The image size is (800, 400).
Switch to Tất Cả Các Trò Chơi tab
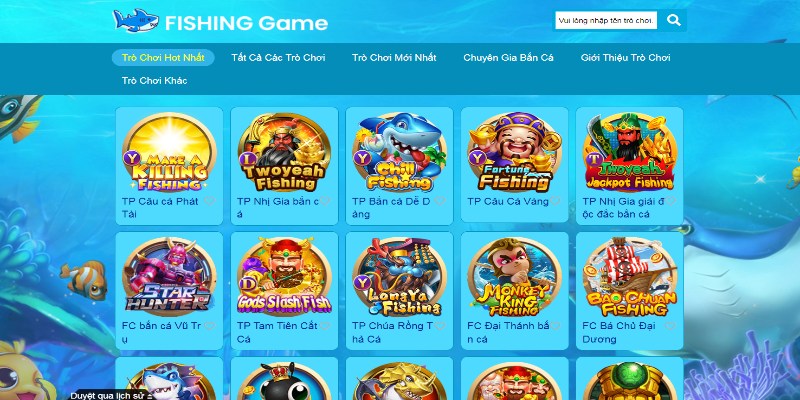[278, 58]
